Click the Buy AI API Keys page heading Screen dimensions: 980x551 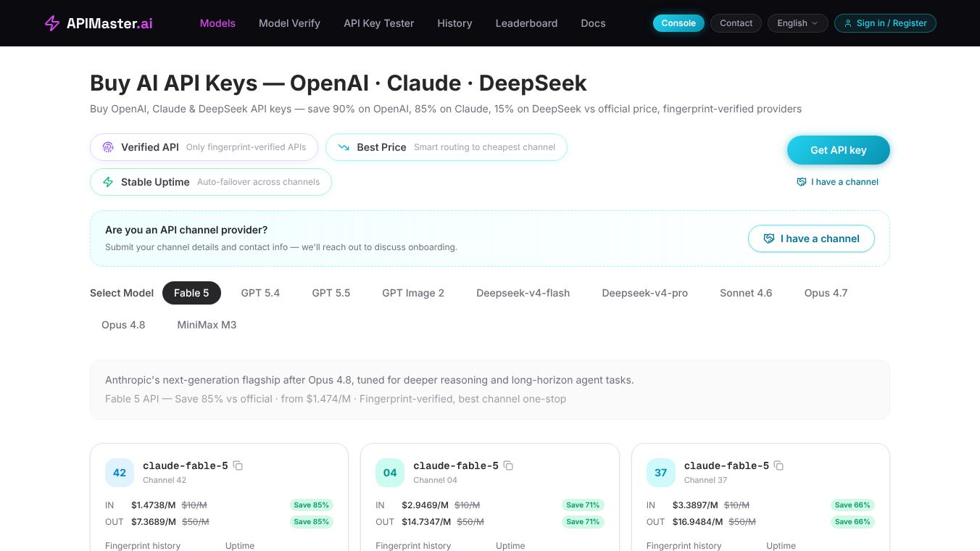339,83
